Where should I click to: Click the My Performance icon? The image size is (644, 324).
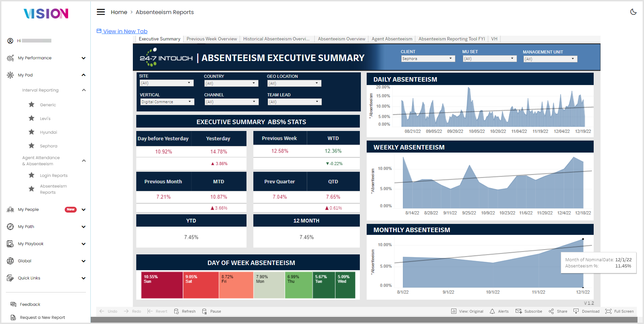[10, 58]
